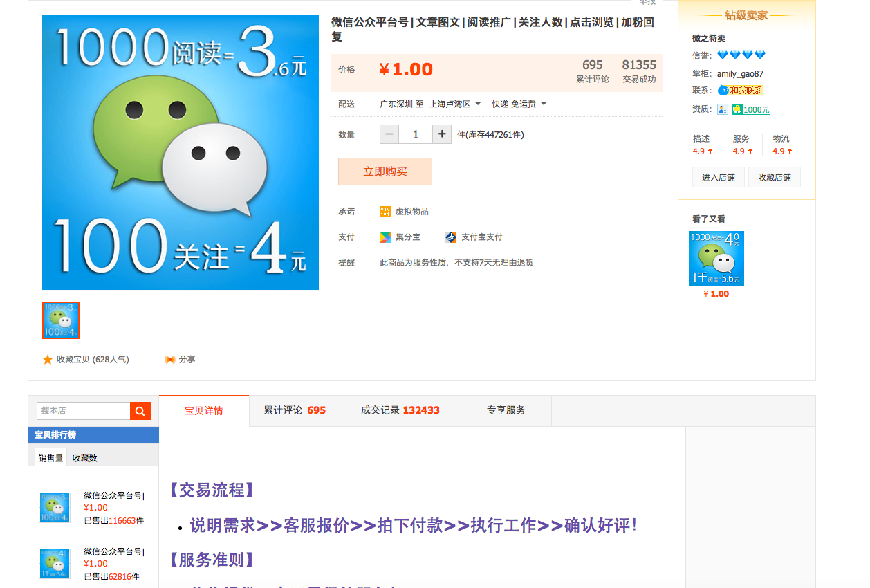Click the orange search magnifier button

140,411
